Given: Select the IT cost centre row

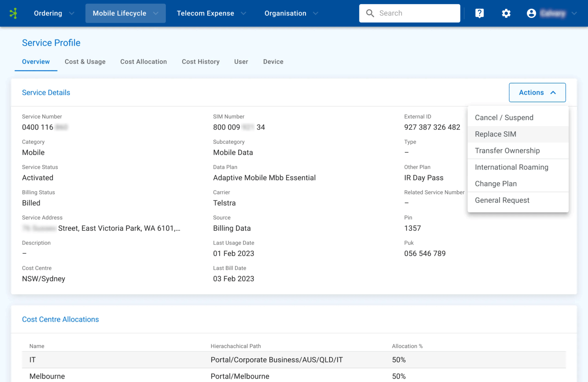Looking at the screenshot, I should 294,360.
